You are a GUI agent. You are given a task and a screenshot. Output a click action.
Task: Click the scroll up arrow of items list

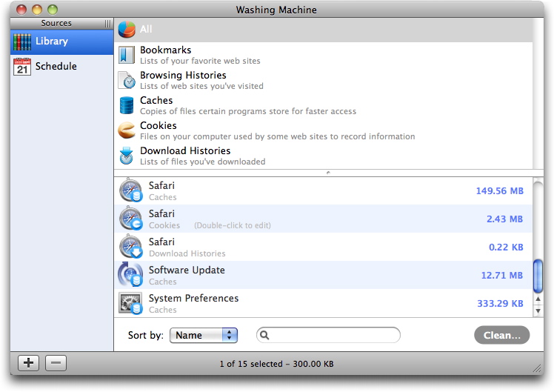click(x=538, y=299)
